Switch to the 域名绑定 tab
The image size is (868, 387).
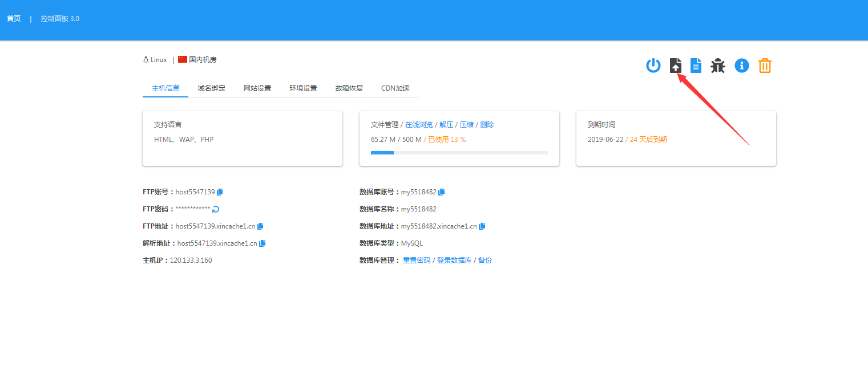[x=212, y=88]
